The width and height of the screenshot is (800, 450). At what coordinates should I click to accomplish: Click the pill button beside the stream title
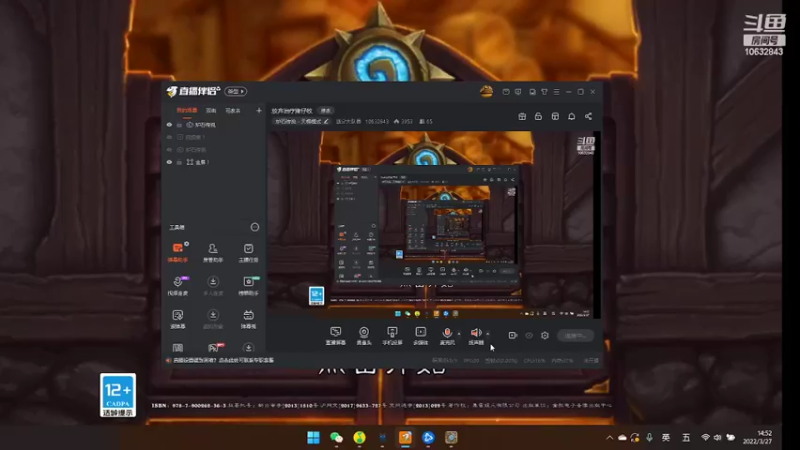coord(326,111)
